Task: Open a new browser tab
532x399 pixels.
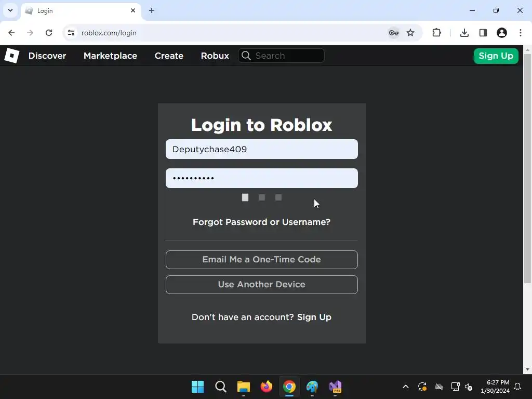Action: [152, 10]
